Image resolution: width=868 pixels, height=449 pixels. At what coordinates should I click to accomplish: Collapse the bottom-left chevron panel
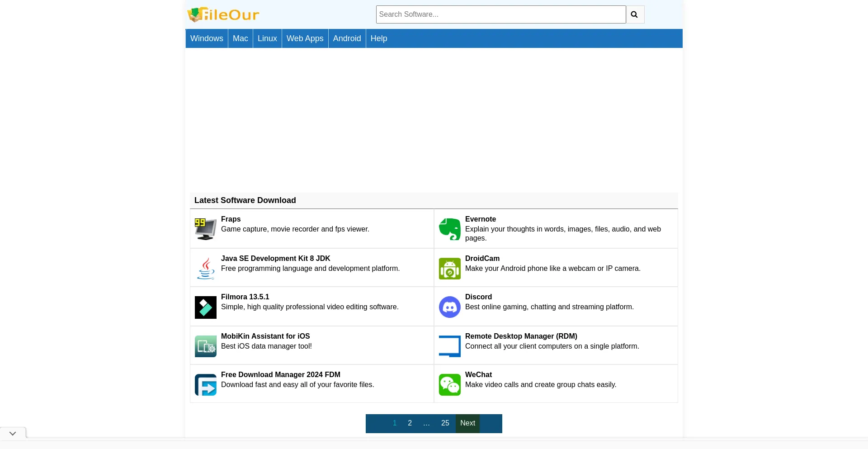pos(13,433)
